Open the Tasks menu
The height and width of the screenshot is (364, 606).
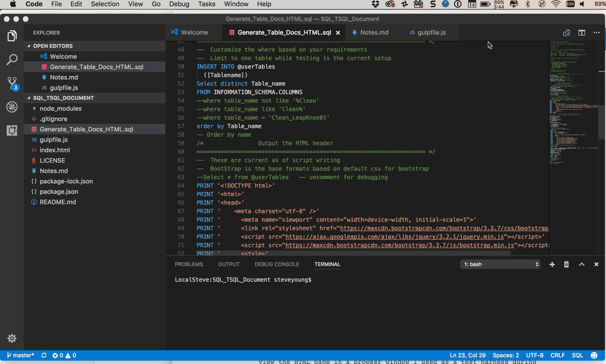coord(207,4)
